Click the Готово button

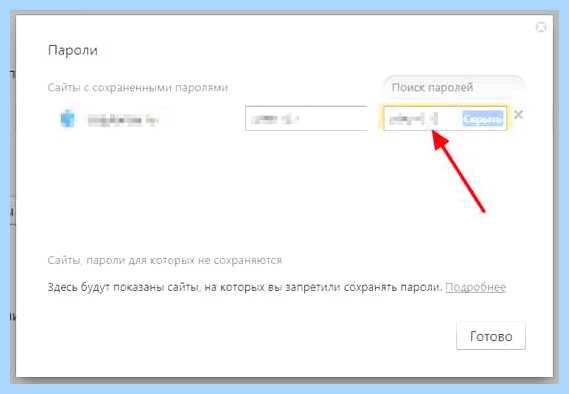point(491,336)
